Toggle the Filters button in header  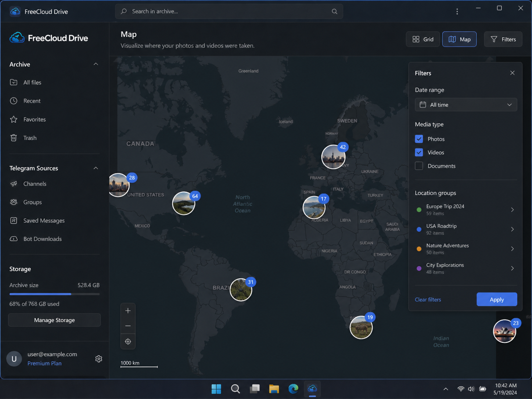point(503,39)
